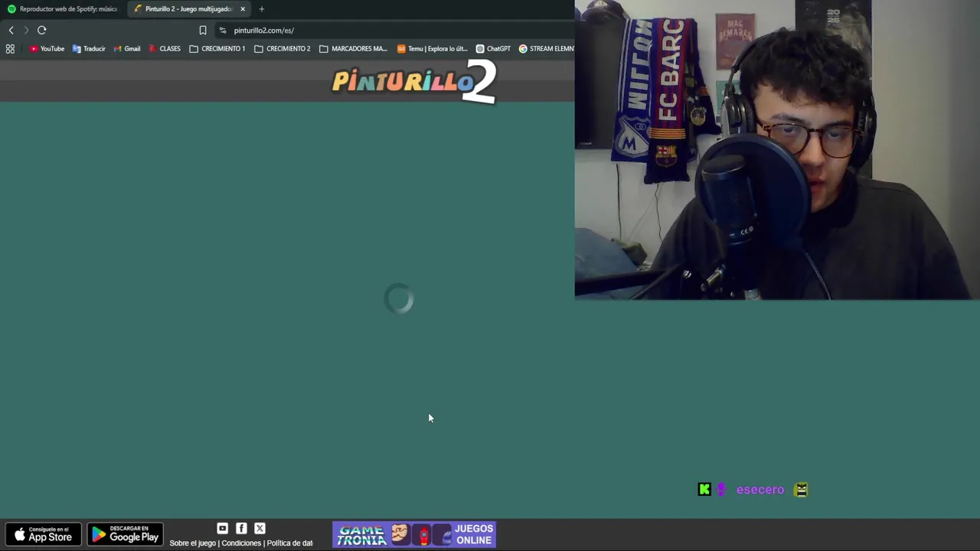
Task: Click the Pinturillo 2 logo
Action: point(414,82)
